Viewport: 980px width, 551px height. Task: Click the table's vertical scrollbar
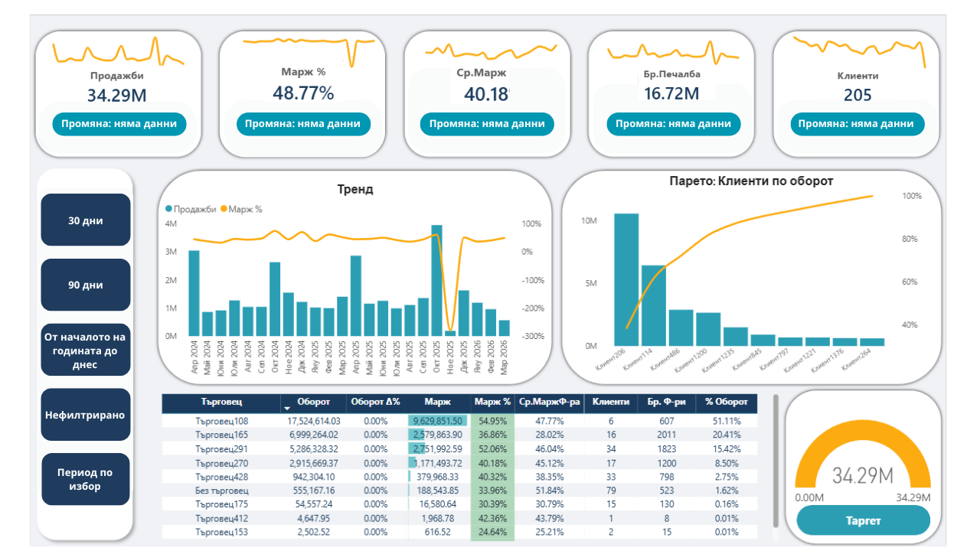pos(776,459)
